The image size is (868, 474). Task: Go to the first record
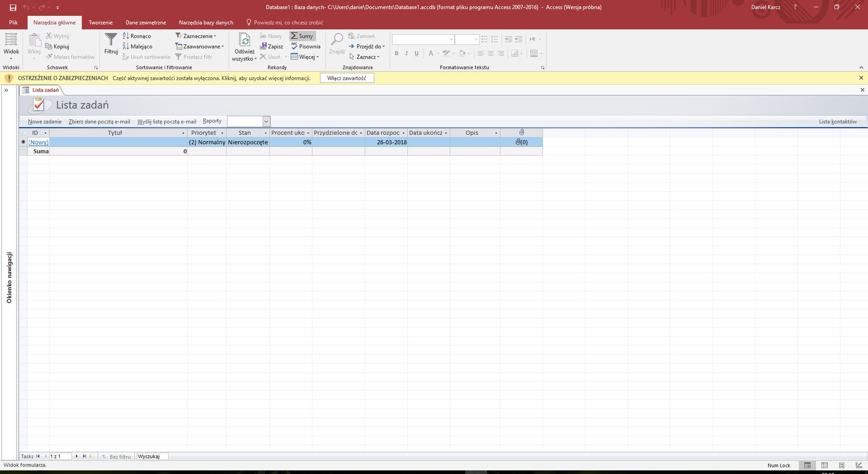pos(38,456)
